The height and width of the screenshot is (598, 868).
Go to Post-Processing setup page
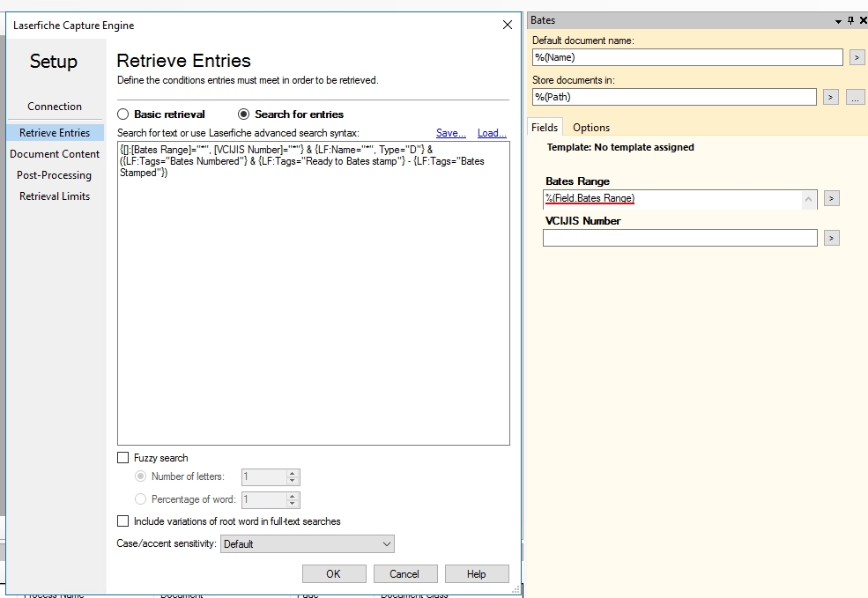click(55, 175)
